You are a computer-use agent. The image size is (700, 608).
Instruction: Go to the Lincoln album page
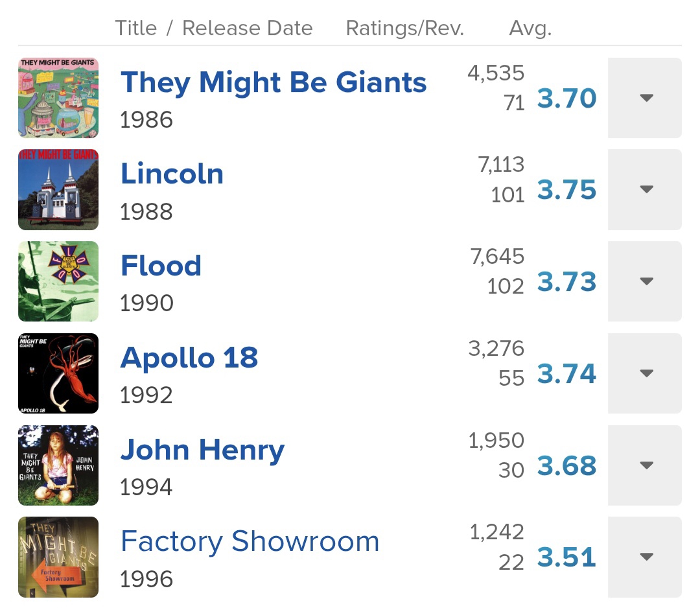(172, 174)
